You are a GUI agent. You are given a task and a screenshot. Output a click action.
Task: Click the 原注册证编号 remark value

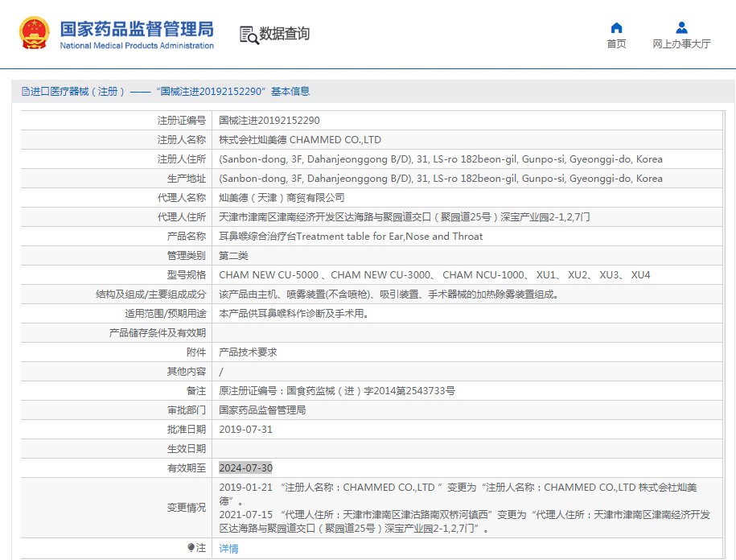tap(337, 390)
